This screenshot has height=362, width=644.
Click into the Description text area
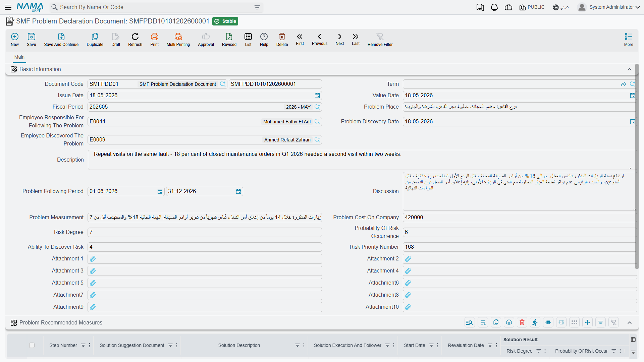[362, 160]
